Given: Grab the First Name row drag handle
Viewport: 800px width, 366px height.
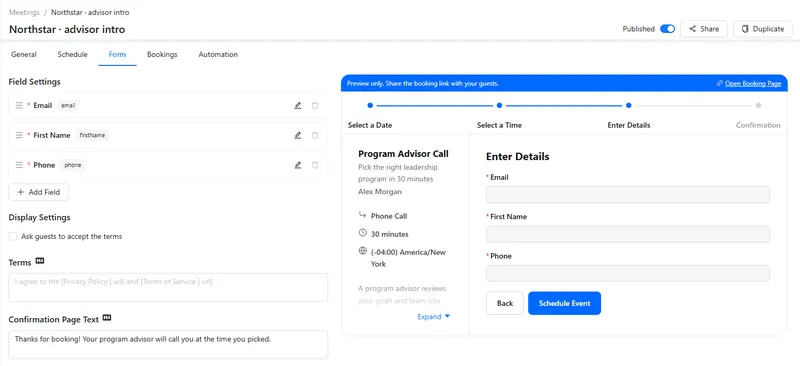Looking at the screenshot, I should click(19, 135).
